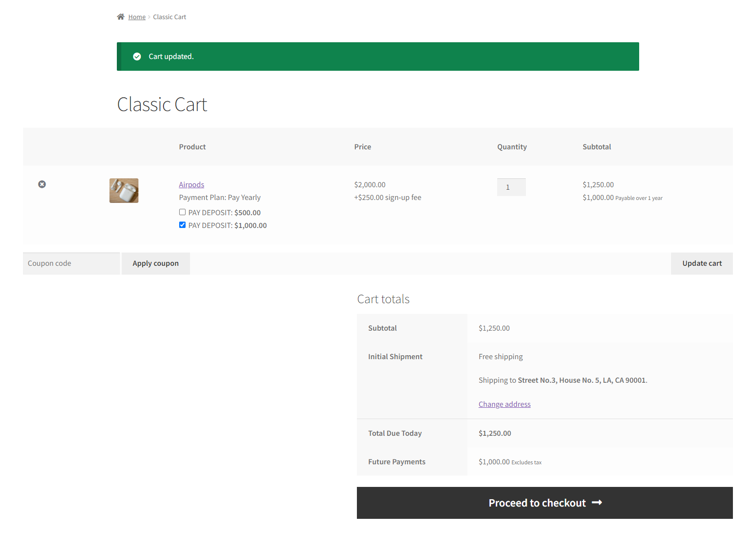756x538 pixels.
Task: Click the checkmark icon in the Cart updated notice
Action: click(137, 57)
